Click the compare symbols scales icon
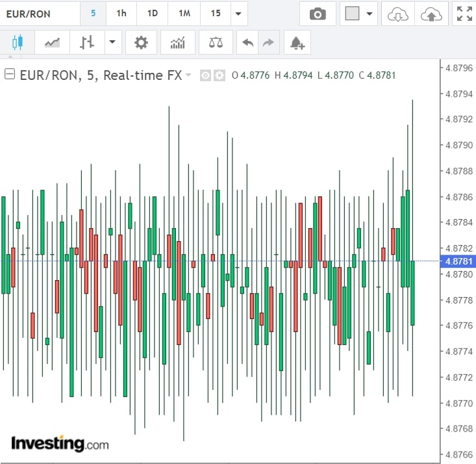 216,43
